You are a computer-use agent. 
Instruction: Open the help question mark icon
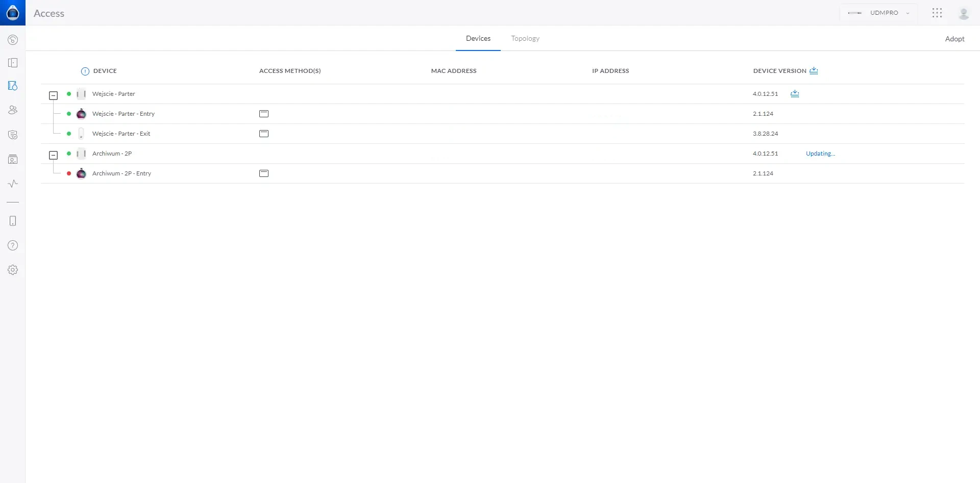point(13,245)
